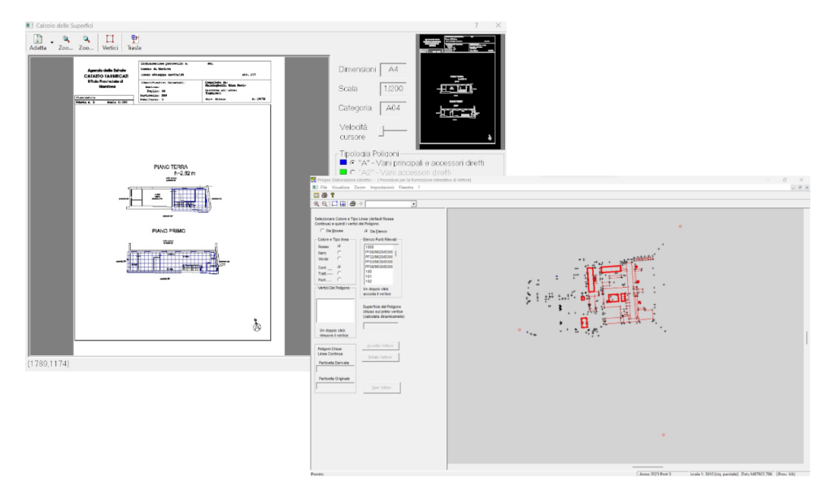Click the zoom window rectangle icon
The height and width of the screenshot is (504, 833).
click(334, 204)
